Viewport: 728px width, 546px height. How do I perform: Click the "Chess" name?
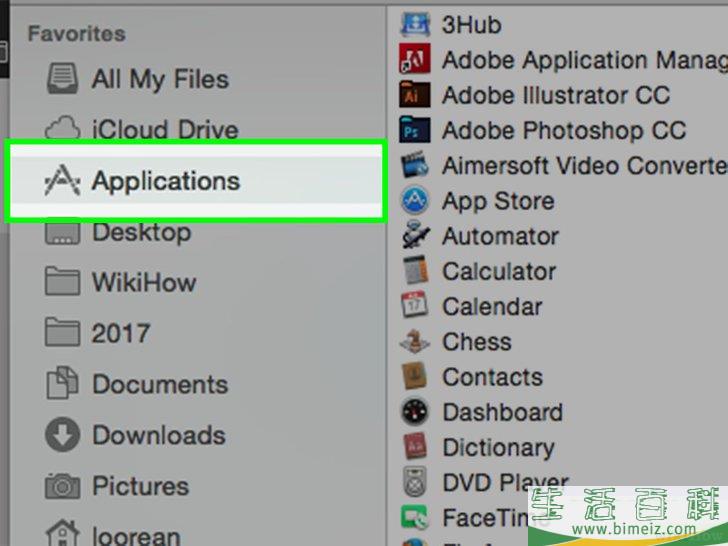pyautogui.click(x=477, y=342)
